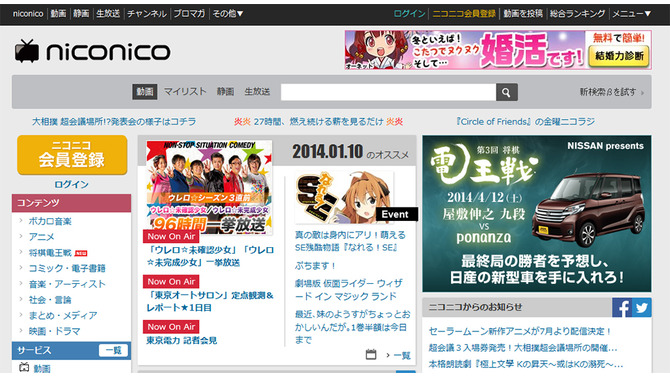
Task: Open the Twitter bird icon link
Action: point(642,307)
